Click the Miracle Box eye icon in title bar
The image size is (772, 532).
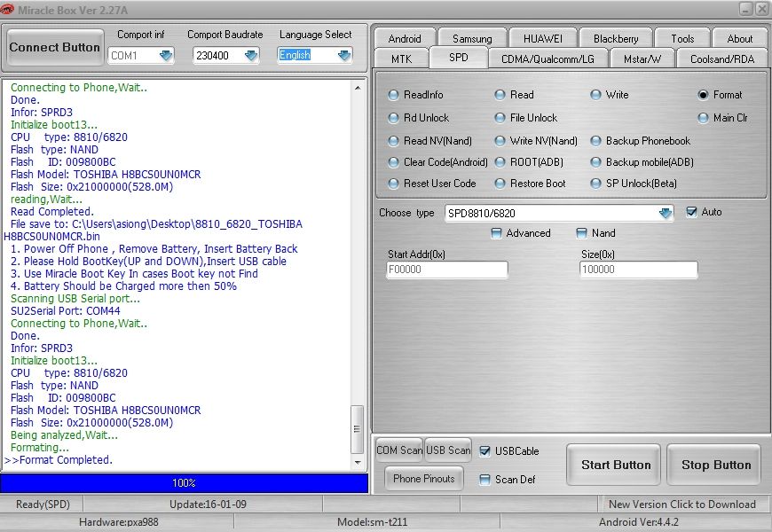coord(8,8)
